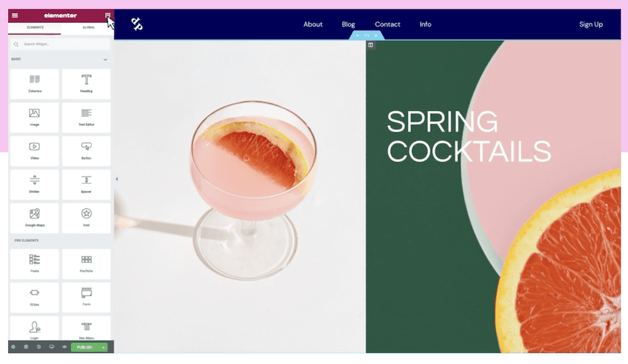Viewport: 628px width, 364px height.
Task: Toggle preview changes eye icon
Action: pos(65,347)
